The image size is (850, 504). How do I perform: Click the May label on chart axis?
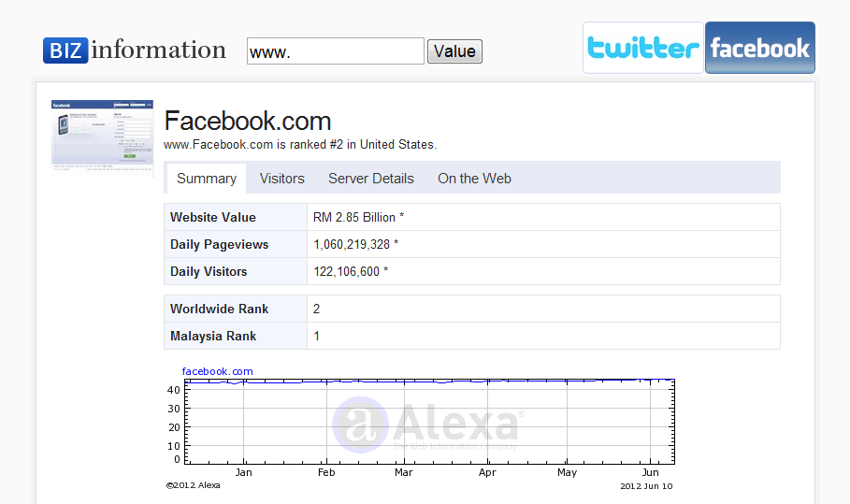tap(567, 472)
